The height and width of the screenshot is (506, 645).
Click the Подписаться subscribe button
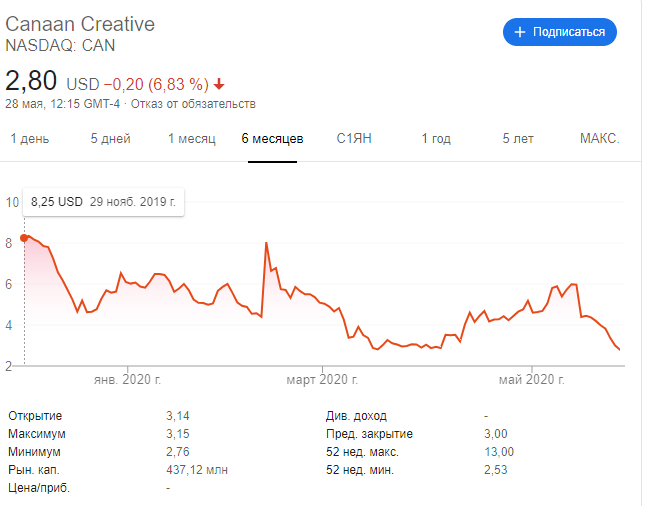pyautogui.click(x=559, y=32)
